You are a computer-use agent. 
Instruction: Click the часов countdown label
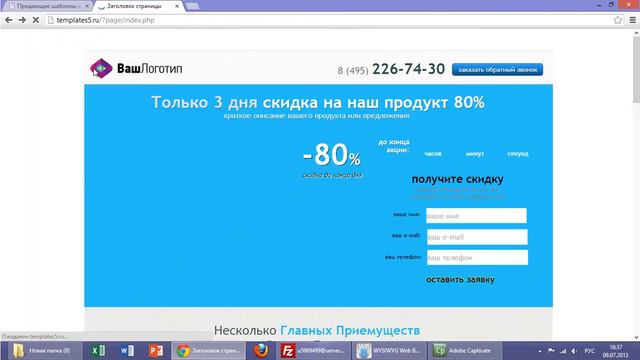(x=433, y=153)
